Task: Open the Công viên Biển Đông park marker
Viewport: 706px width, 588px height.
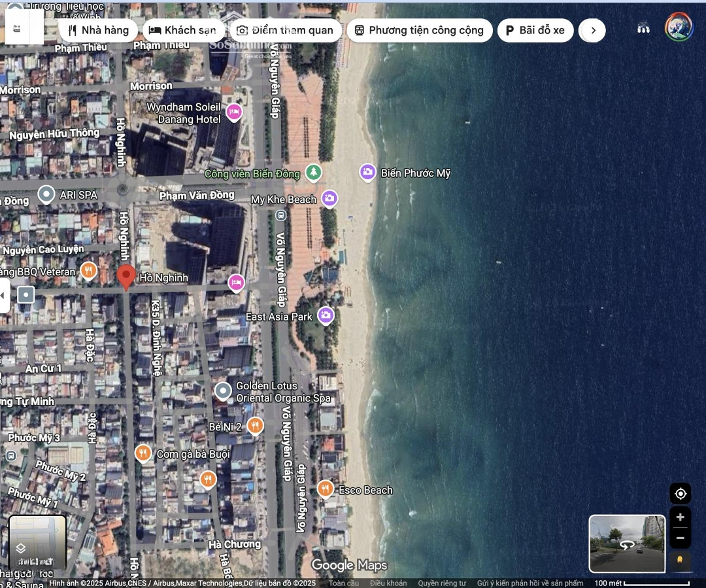Action: click(314, 173)
